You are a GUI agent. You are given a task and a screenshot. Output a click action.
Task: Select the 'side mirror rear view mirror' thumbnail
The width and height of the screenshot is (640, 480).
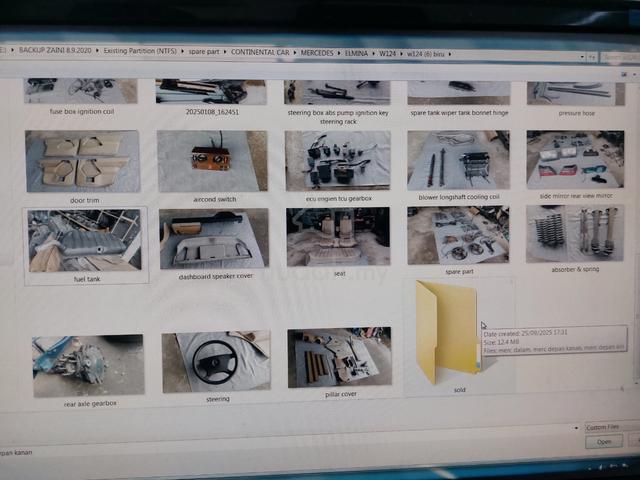(x=575, y=160)
